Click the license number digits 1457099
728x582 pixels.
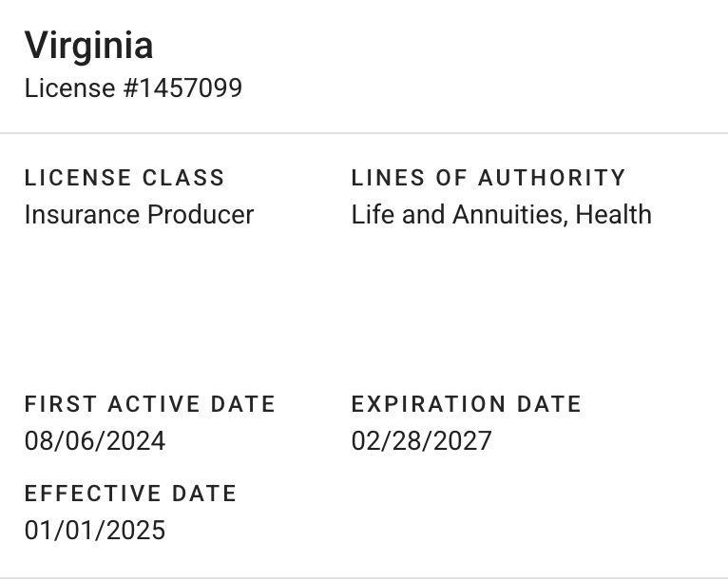[x=192, y=88]
